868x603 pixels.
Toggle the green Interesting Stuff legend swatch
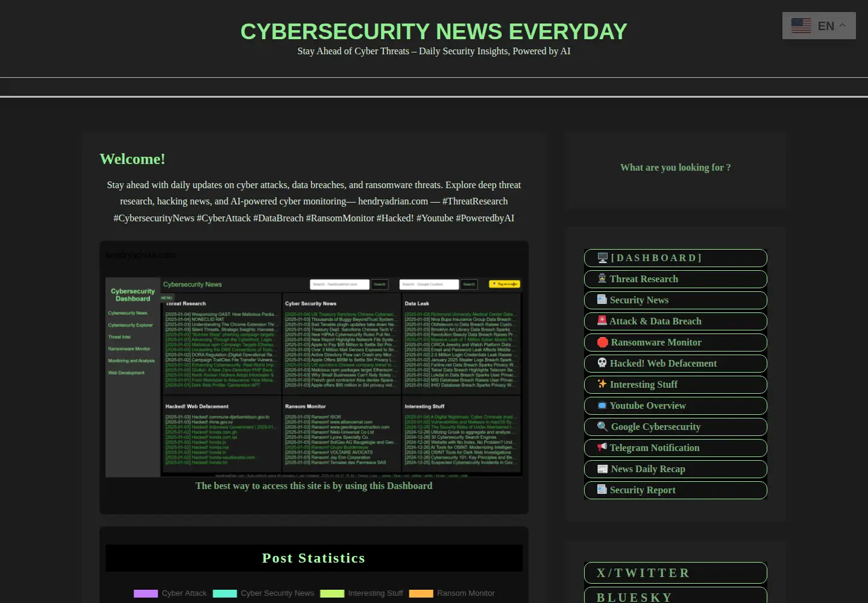click(332, 593)
